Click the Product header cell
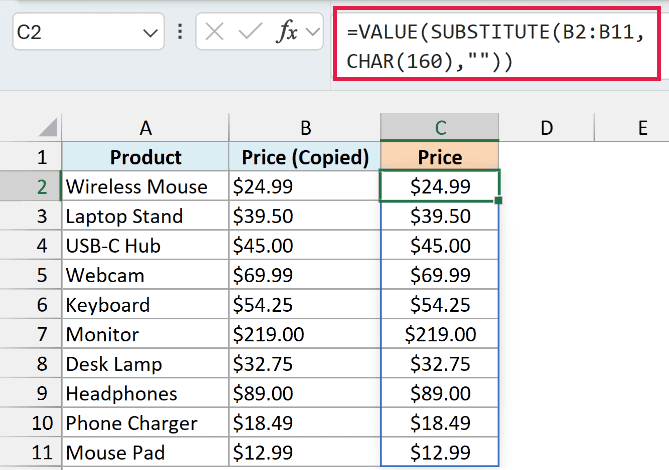The height and width of the screenshot is (470, 669). tap(145, 157)
